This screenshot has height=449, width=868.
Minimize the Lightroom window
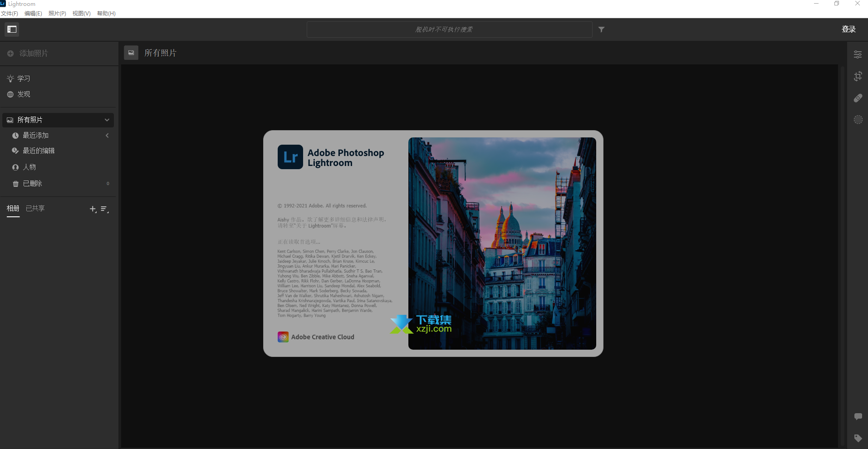coord(816,4)
